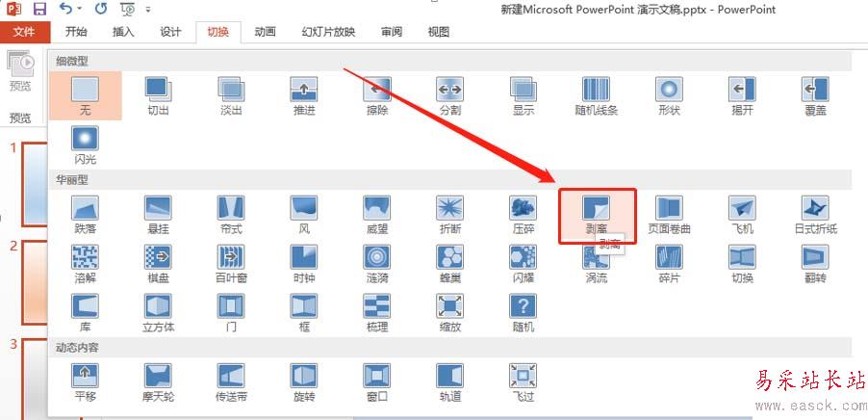Select the 蜂巢 honeycomb transition
868x420 pixels.
[x=450, y=263]
